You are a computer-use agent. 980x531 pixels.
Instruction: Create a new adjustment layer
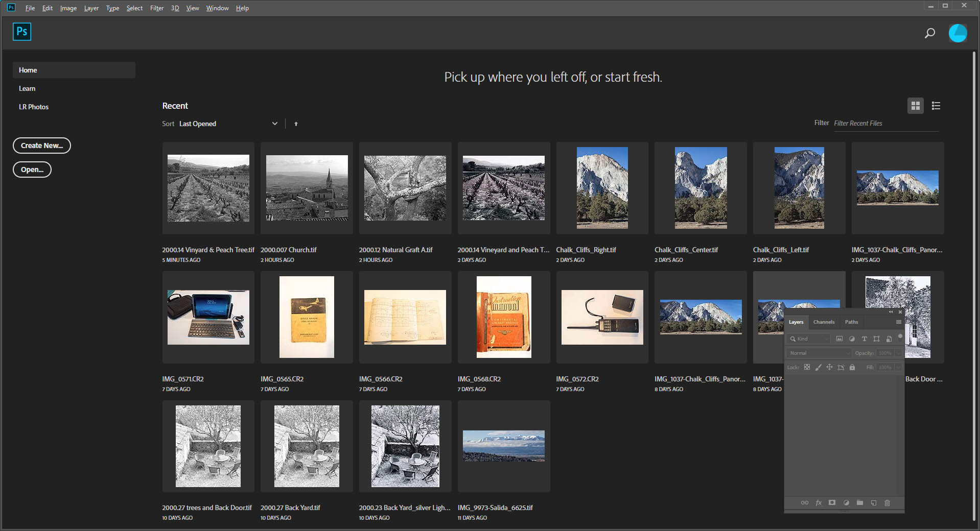(846, 503)
